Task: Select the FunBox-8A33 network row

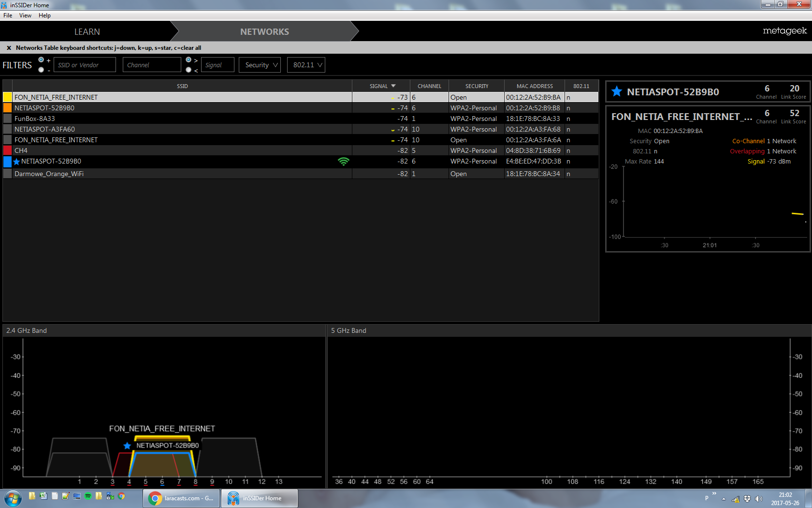Action: tap(301, 119)
